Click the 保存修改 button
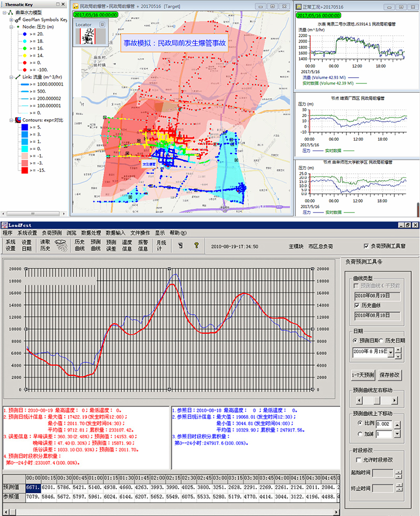This screenshot has width=420, height=516. (x=390, y=375)
